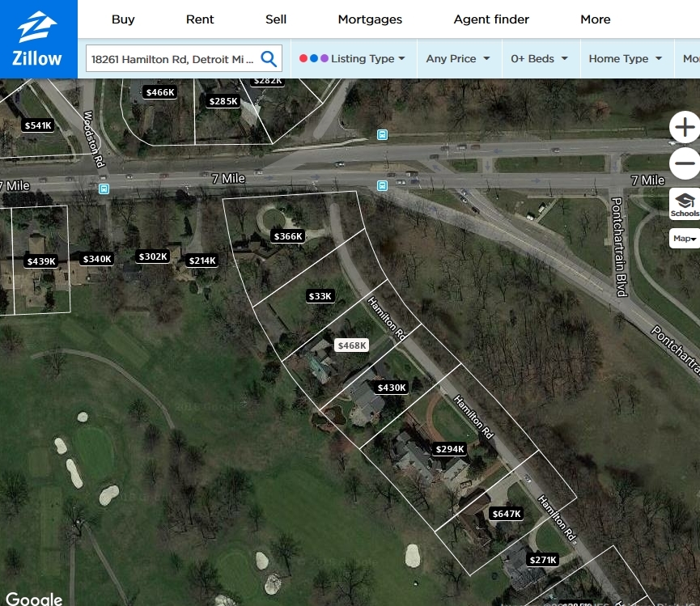Select the $541K property marker
This screenshot has height=606, width=700.
[x=38, y=125]
